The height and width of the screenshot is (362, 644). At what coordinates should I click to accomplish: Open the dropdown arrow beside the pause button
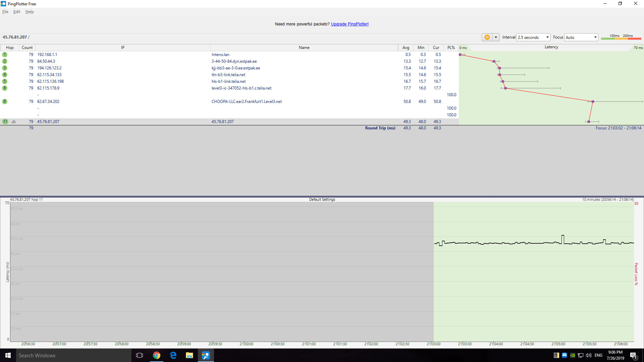coord(496,37)
